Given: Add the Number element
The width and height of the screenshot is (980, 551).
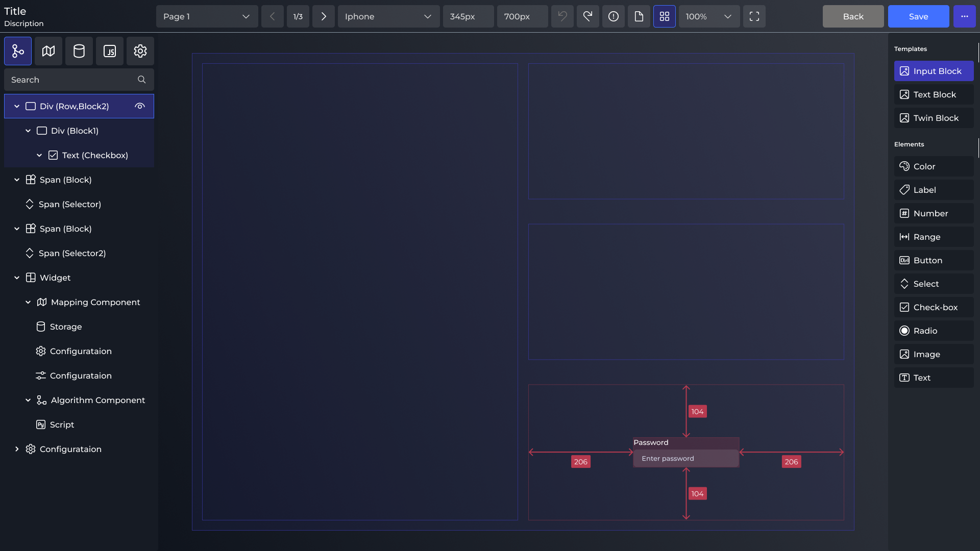Looking at the screenshot, I should point(934,213).
